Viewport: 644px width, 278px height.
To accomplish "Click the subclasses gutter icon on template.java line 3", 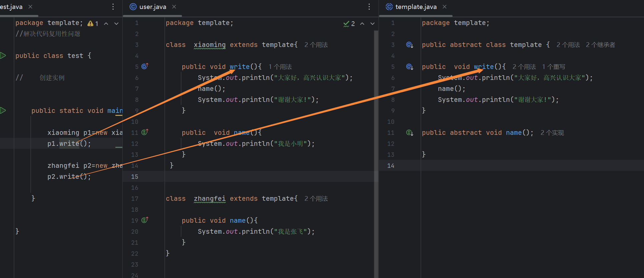I will pos(410,45).
